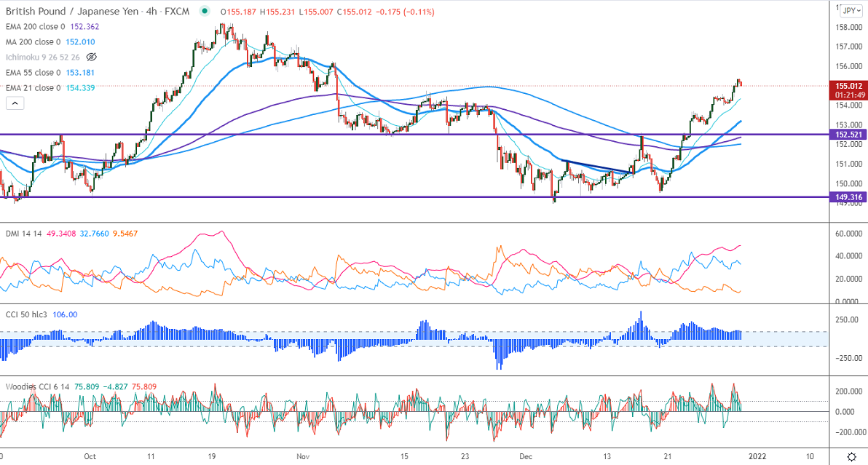Click the EMA 200 value 152.362
868x465 pixels.
click(x=84, y=26)
